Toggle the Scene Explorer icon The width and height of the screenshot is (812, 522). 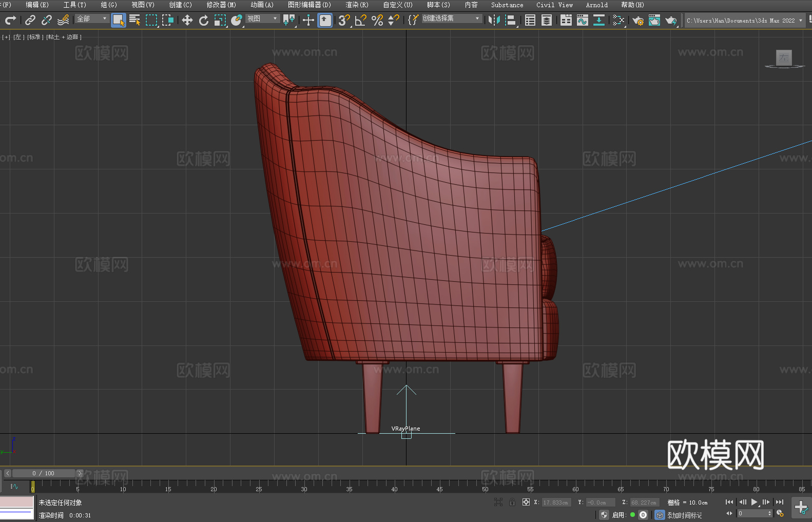click(530, 20)
